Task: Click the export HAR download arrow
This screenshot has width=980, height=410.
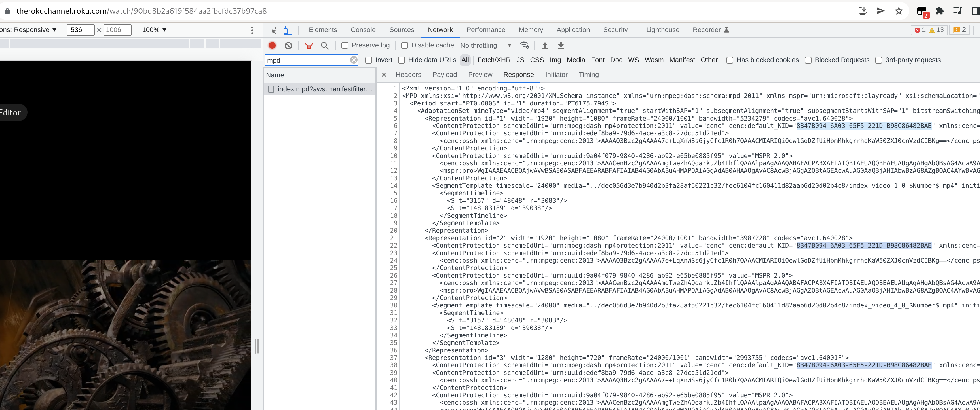Action: [x=560, y=45]
